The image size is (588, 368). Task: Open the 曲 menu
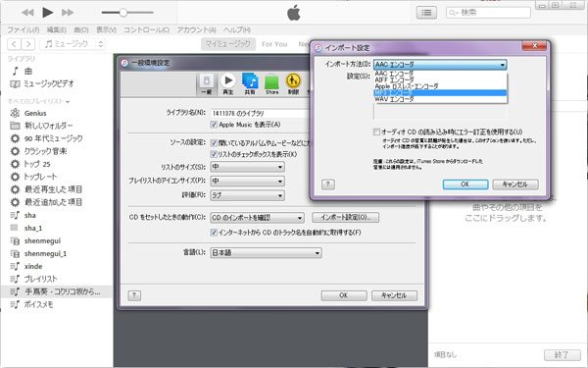pyautogui.click(x=81, y=29)
